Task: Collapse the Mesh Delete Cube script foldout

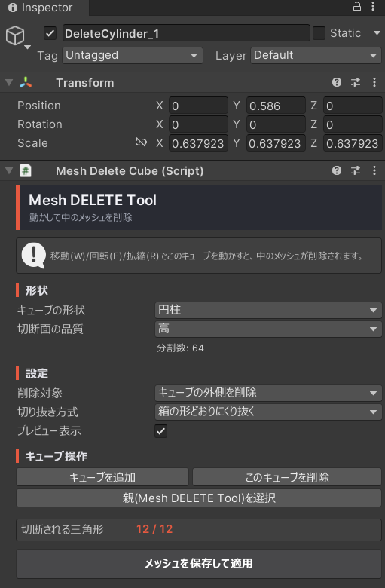Action: 9,170
